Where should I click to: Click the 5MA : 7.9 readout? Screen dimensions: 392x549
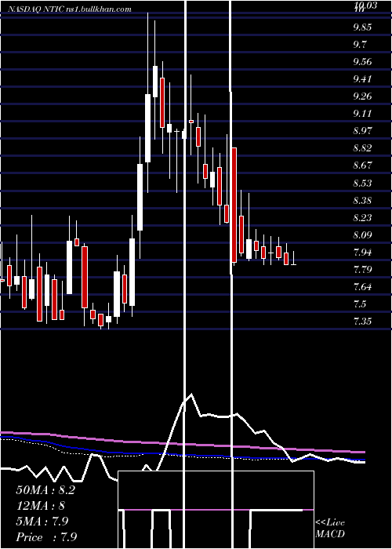(42, 522)
